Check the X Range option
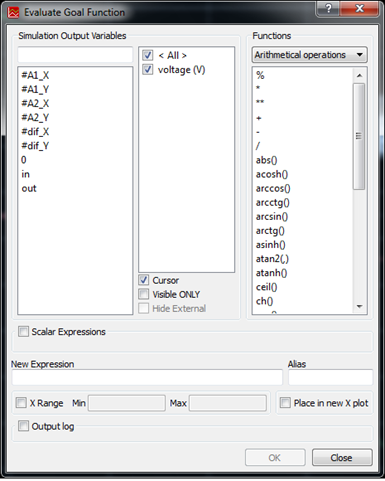 coord(21,403)
